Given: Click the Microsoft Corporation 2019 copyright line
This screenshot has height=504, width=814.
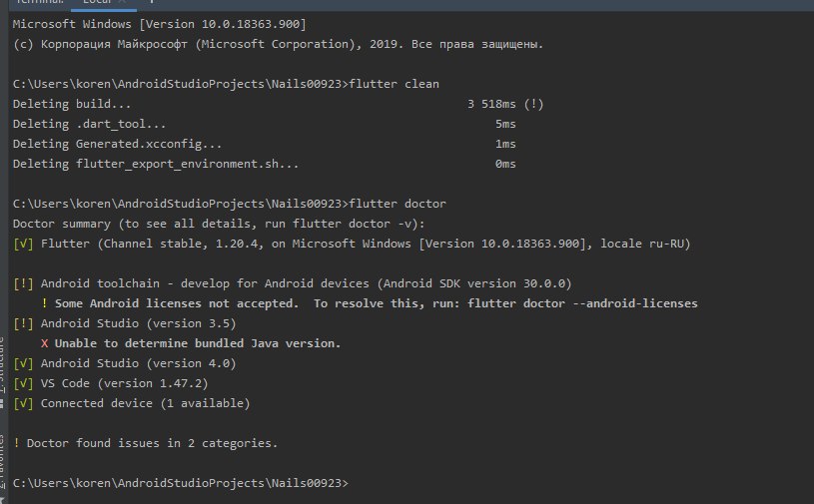Looking at the screenshot, I should click(278, 44).
